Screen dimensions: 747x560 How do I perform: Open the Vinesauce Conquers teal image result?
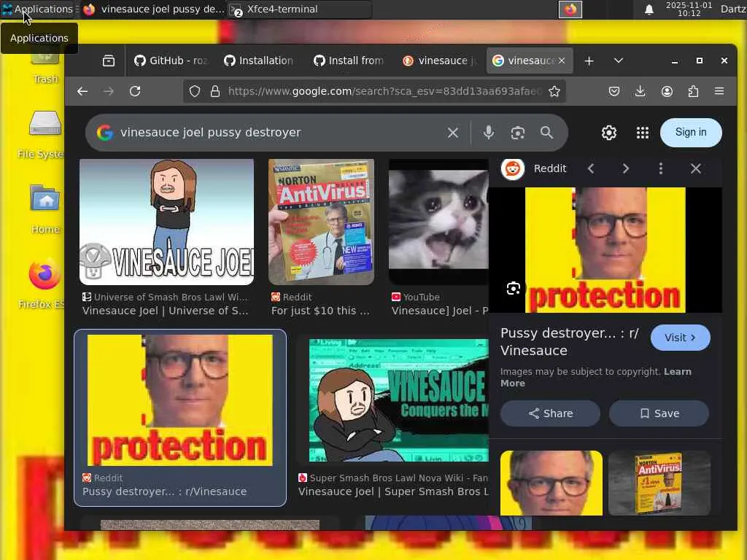[399, 400]
